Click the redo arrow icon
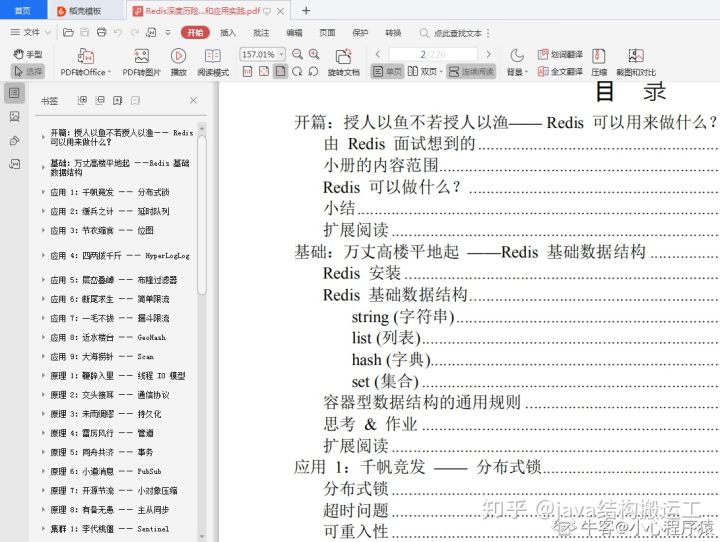The height and width of the screenshot is (542, 720). click(134, 32)
